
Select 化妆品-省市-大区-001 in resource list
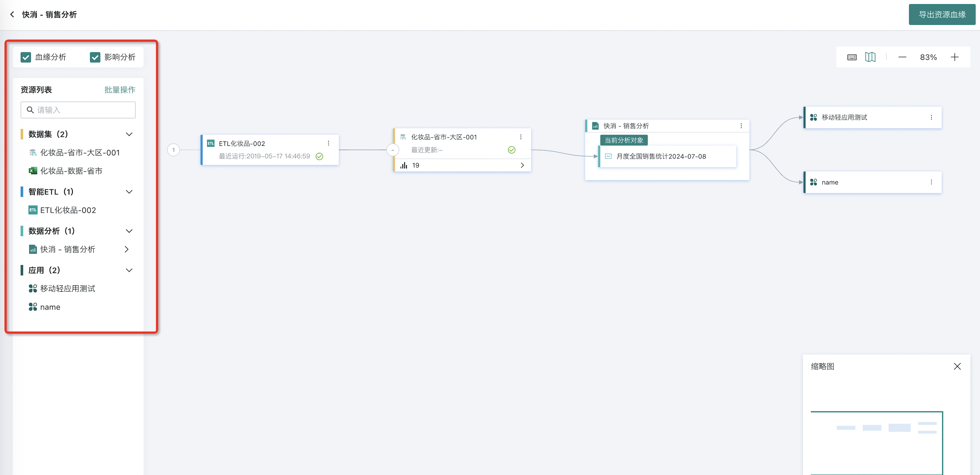pyautogui.click(x=80, y=153)
